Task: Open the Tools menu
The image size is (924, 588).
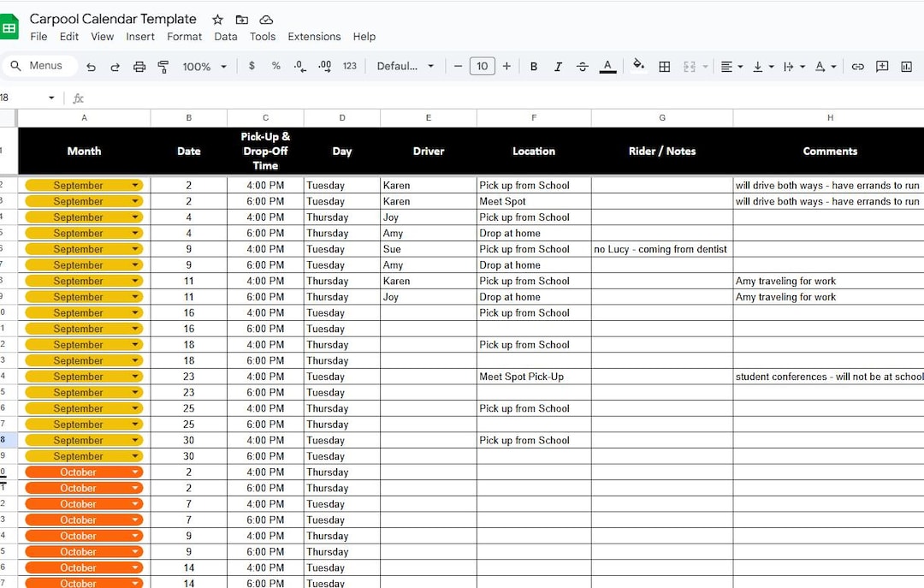Action: click(263, 37)
